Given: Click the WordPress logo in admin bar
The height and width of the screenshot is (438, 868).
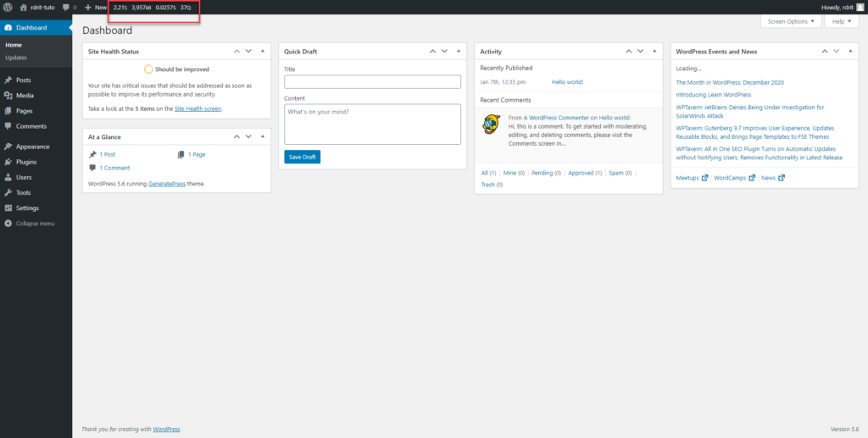Looking at the screenshot, I should coord(8,7).
